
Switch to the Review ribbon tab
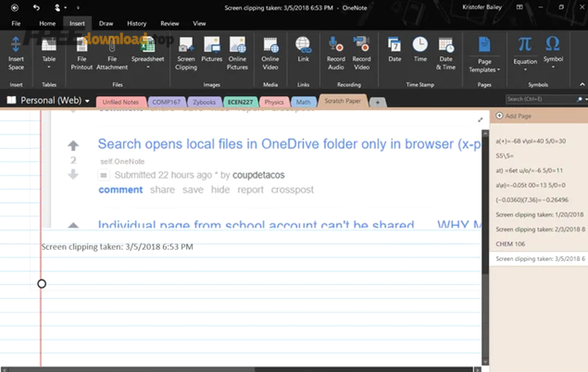pos(169,23)
